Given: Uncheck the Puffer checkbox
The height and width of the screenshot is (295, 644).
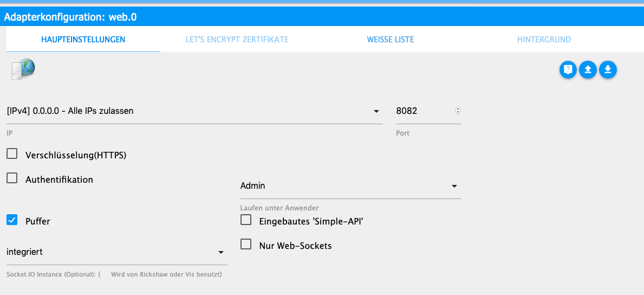Looking at the screenshot, I should (x=12, y=220).
